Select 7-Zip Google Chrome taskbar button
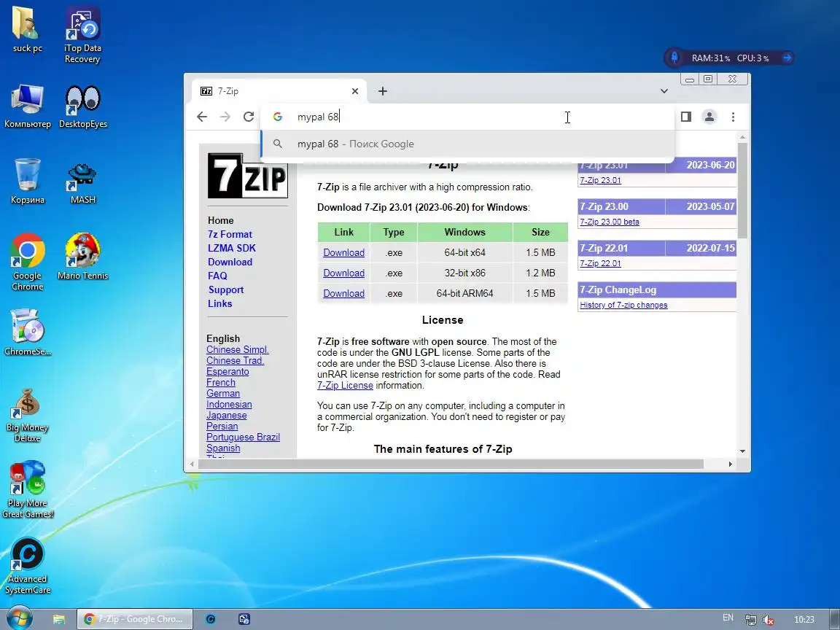Viewport: 840px width, 630px height. [x=134, y=619]
